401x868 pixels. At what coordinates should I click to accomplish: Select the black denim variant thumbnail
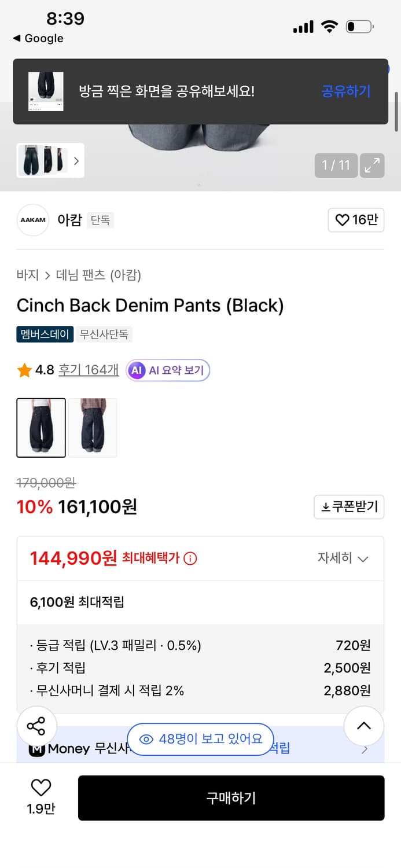[41, 428]
